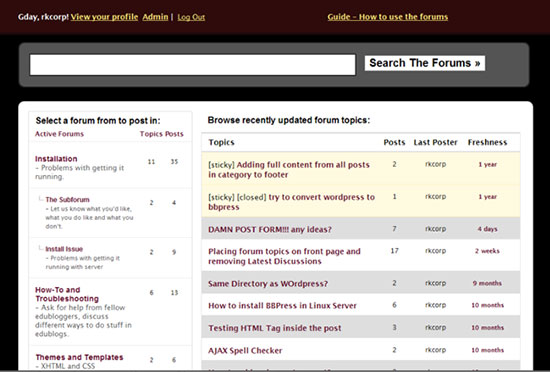Click the Topics column header in topics table
Screen dimensions: 550x372
tap(221, 142)
